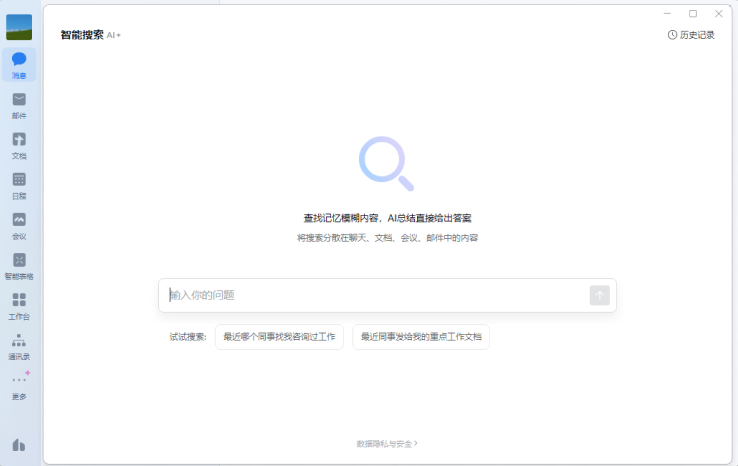Maximize the application window
The image size is (738, 466).
tap(693, 14)
